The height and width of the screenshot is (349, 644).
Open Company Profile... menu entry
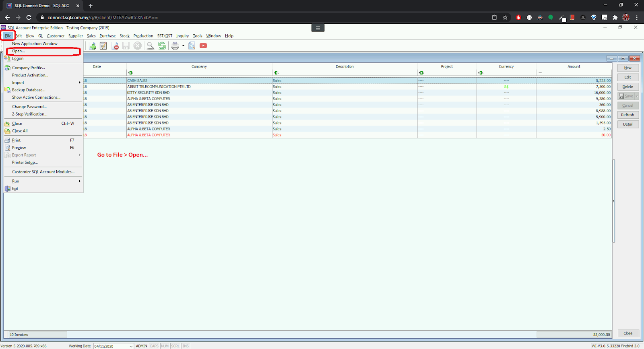[43, 68]
